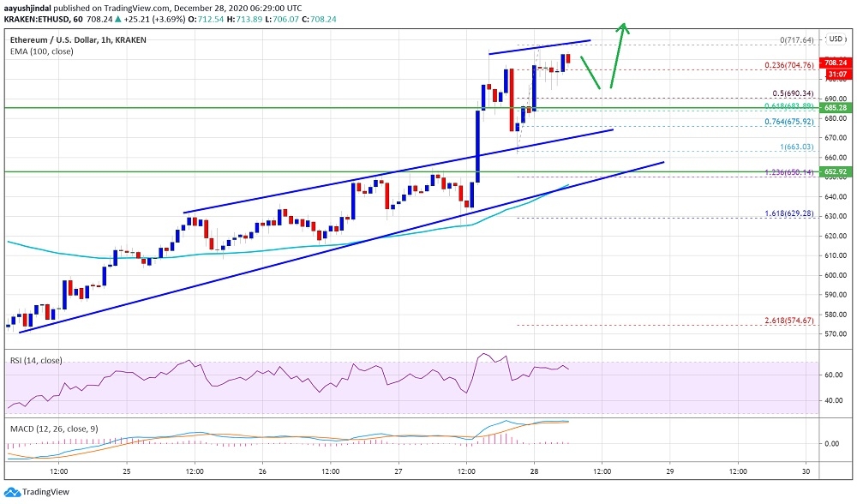Click the red 31:07 countdown tag
857x504 pixels.
point(836,75)
